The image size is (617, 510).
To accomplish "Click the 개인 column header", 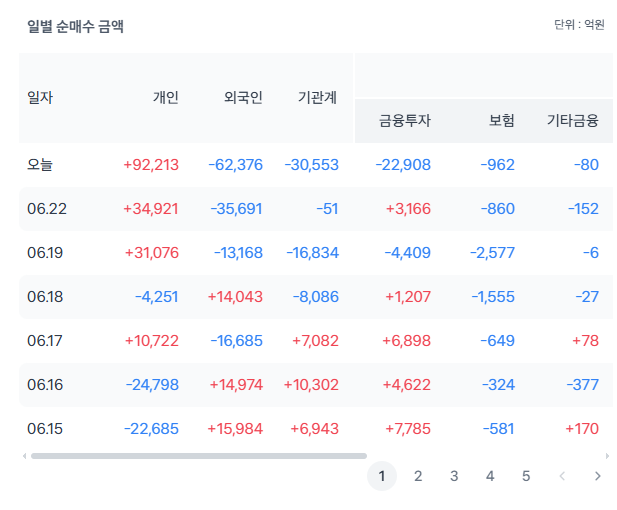I will click(166, 97).
